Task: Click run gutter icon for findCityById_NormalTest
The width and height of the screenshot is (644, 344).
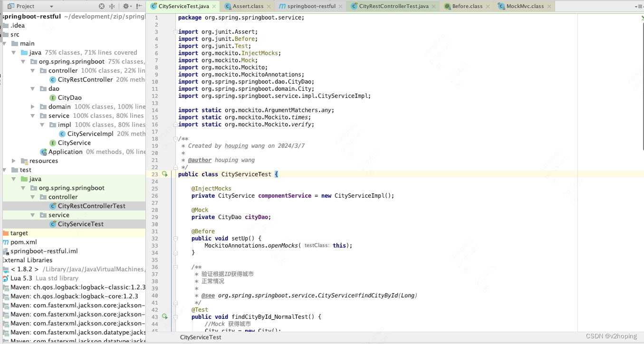Action: [165, 316]
